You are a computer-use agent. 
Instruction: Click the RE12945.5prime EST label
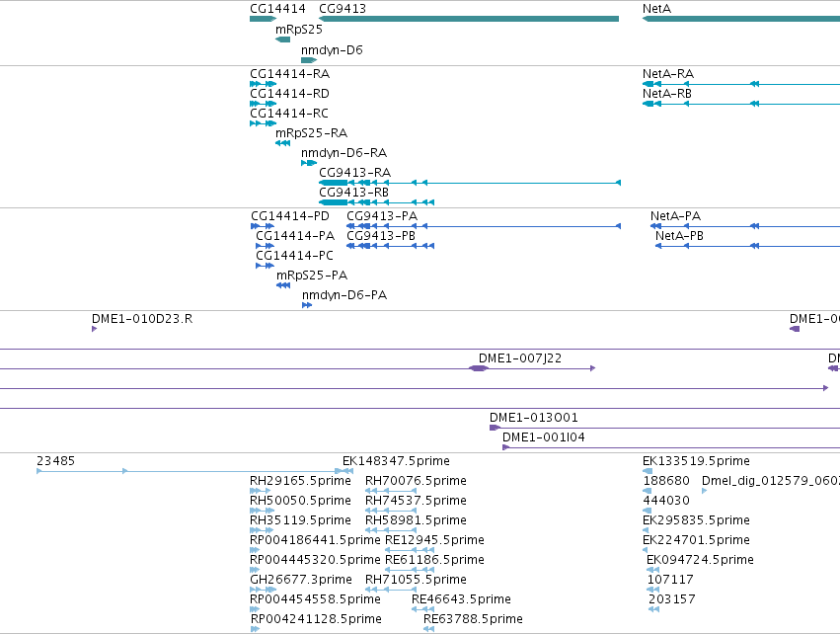434,539
